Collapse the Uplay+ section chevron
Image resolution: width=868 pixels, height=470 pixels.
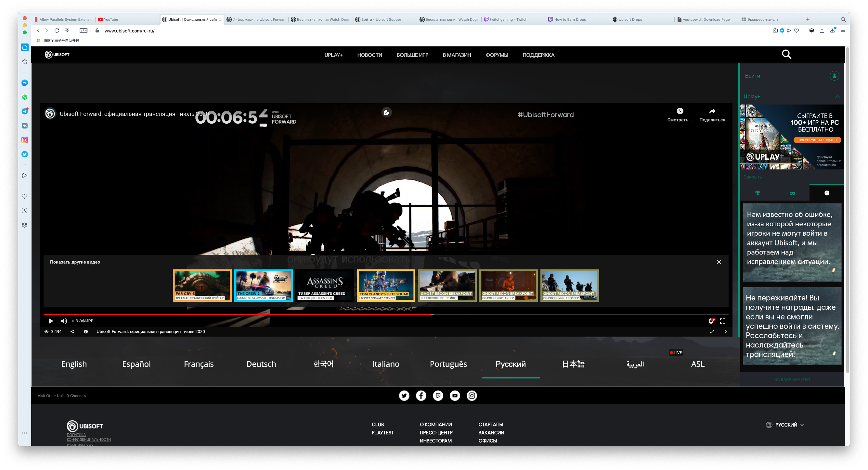click(x=837, y=97)
